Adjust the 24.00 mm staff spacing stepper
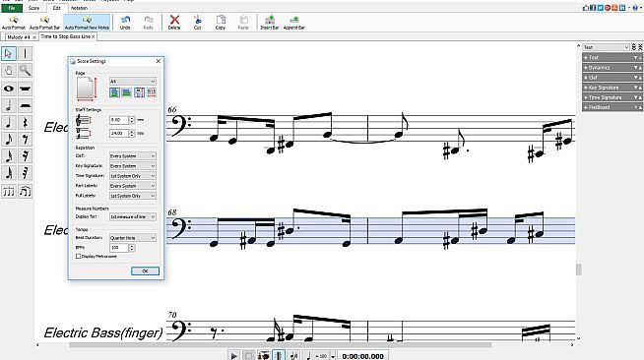 pyautogui.click(x=132, y=133)
